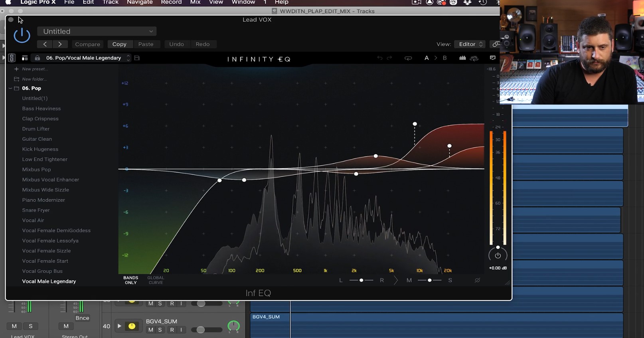Screen dimensions: 644x338
Task: Click the plugin link chain icon
Action: 496,44
